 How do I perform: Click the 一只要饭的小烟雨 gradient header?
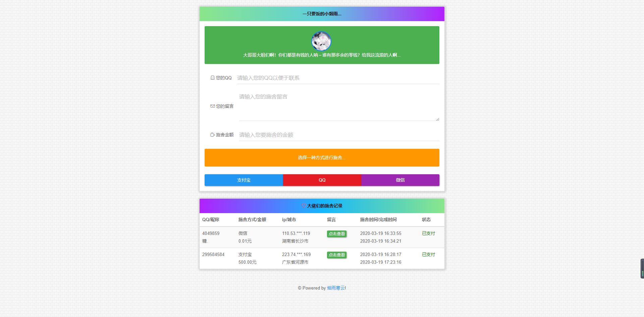(x=322, y=14)
